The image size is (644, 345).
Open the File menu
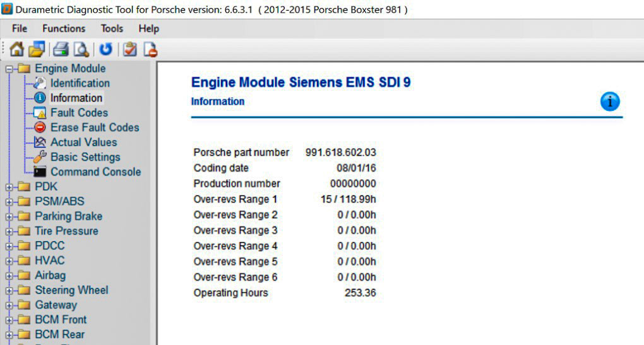pos(20,28)
